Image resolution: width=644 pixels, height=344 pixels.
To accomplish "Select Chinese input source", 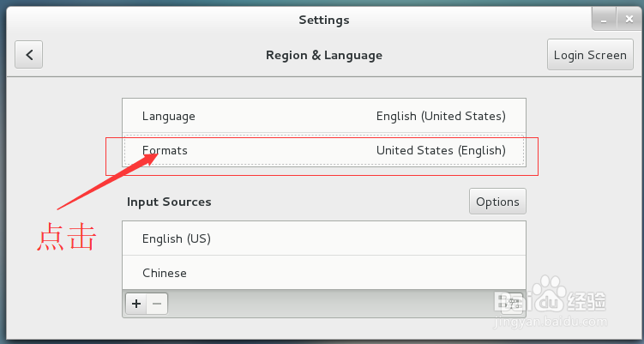I will 324,273.
